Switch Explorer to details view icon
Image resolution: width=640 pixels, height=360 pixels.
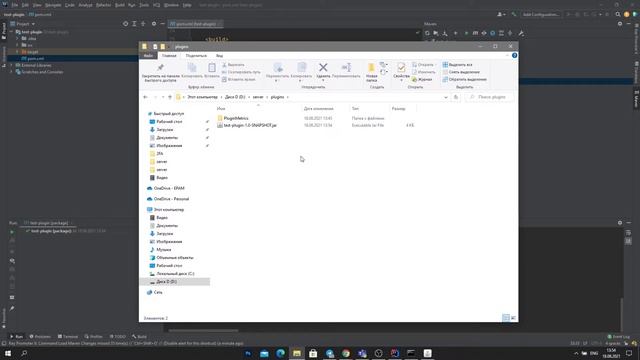tap(506, 318)
